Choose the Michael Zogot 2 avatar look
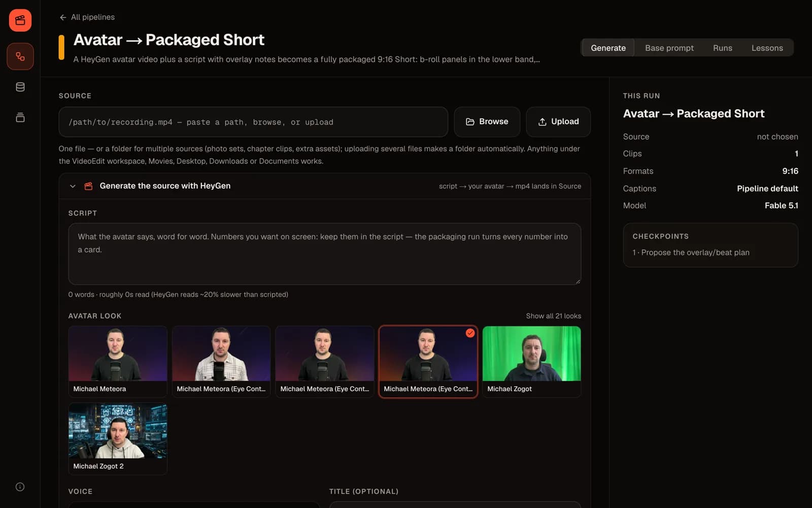812x508 pixels. [118, 439]
